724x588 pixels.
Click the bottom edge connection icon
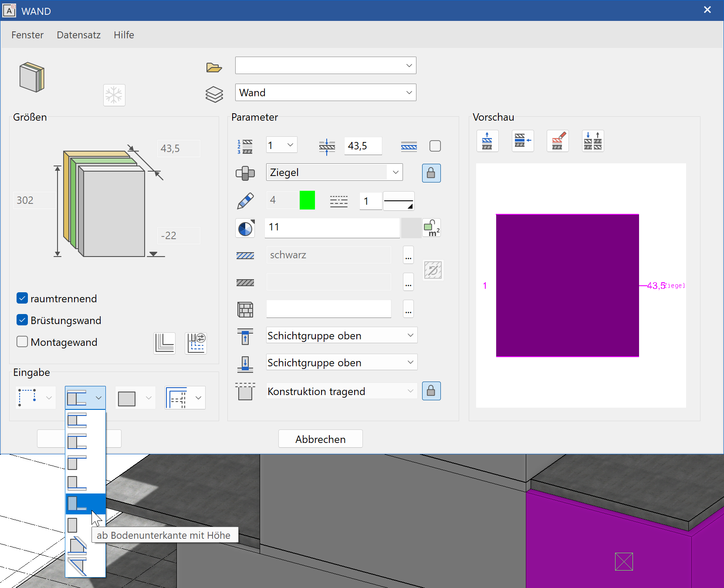[x=245, y=364]
